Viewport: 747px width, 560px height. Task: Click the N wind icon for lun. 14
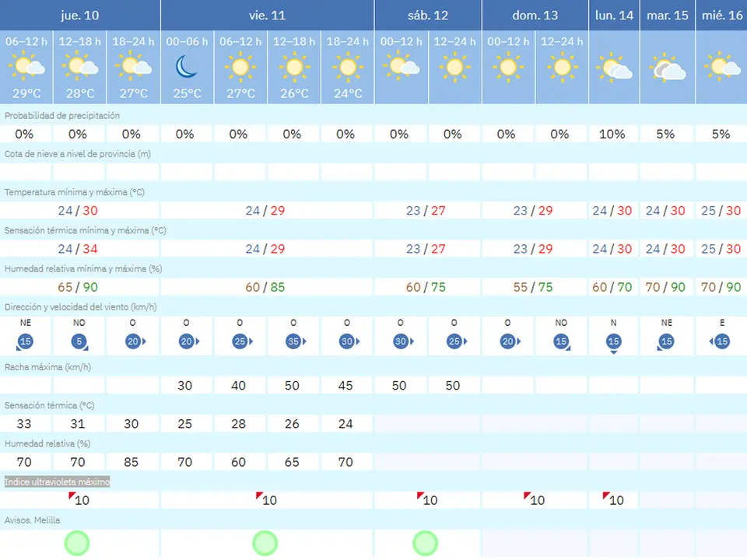pos(614,342)
